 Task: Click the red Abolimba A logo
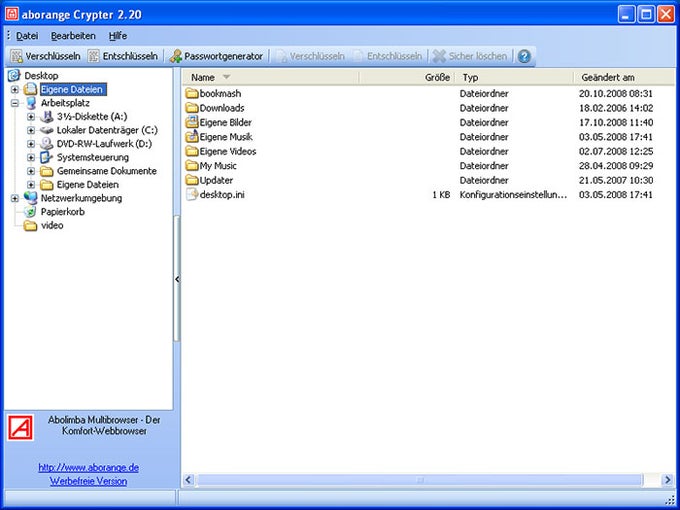[x=20, y=428]
